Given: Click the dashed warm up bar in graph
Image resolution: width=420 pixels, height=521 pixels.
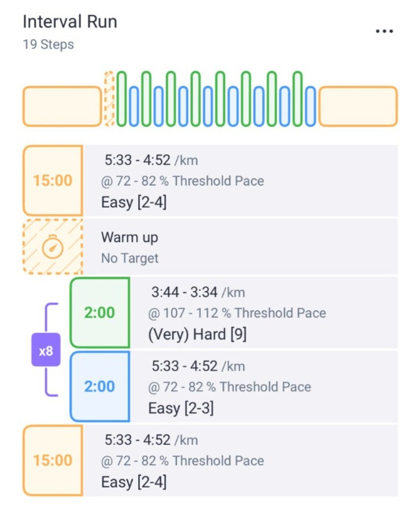Looking at the screenshot, I should coord(109,99).
